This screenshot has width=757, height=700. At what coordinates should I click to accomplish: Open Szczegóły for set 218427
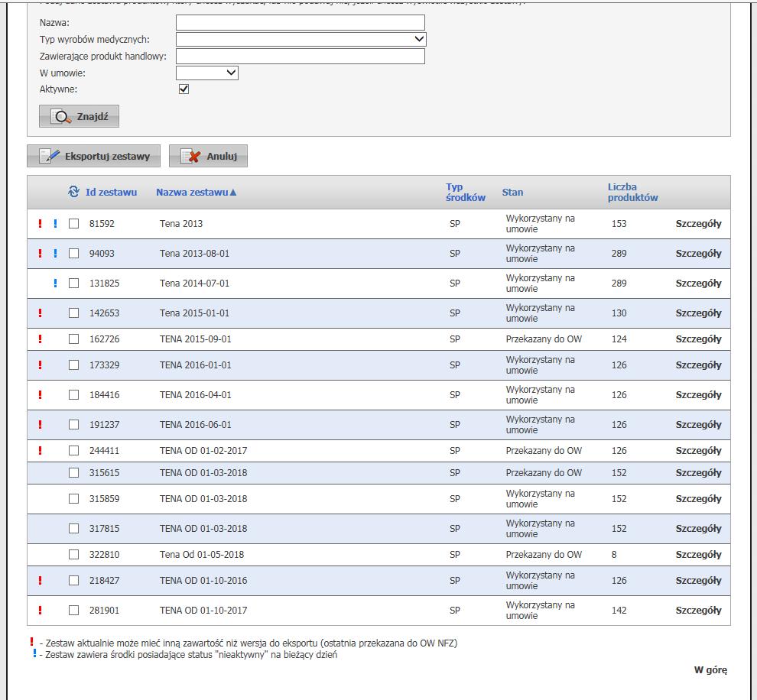pos(698,581)
